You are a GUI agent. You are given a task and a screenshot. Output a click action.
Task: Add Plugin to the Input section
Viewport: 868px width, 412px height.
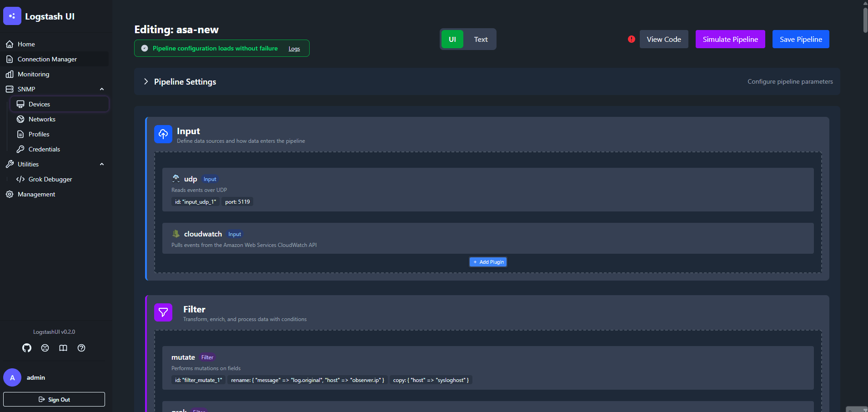click(x=488, y=262)
